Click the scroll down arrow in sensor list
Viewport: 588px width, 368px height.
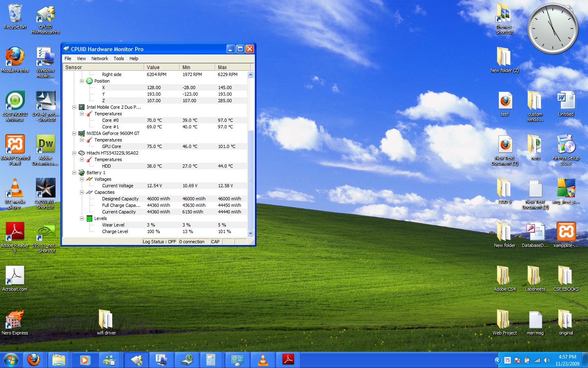[251, 233]
